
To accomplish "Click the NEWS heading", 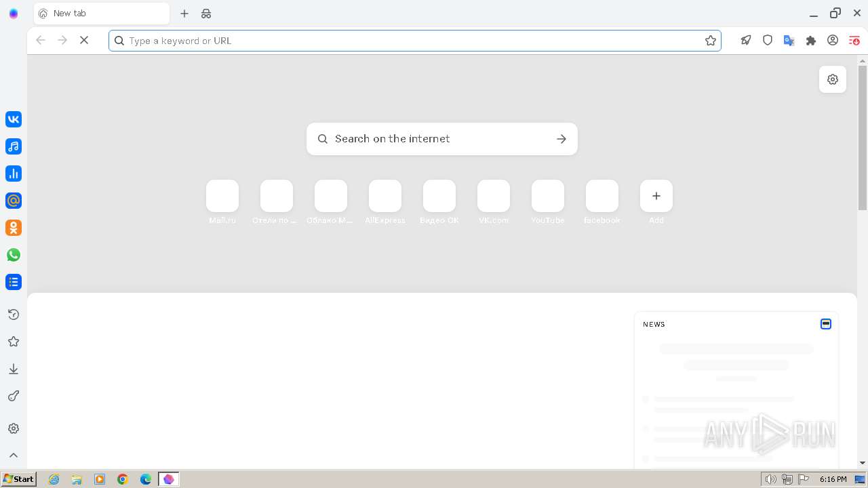I will click(654, 324).
